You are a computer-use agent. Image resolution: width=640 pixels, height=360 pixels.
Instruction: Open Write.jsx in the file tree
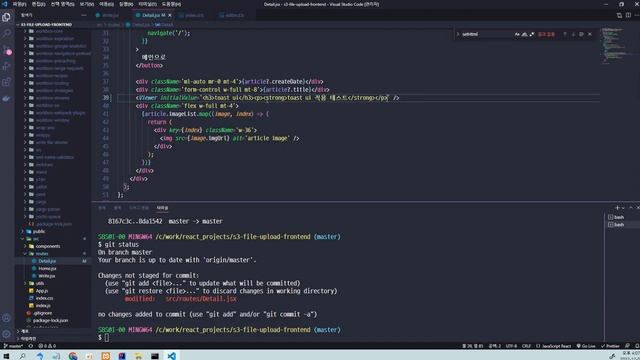[47, 276]
